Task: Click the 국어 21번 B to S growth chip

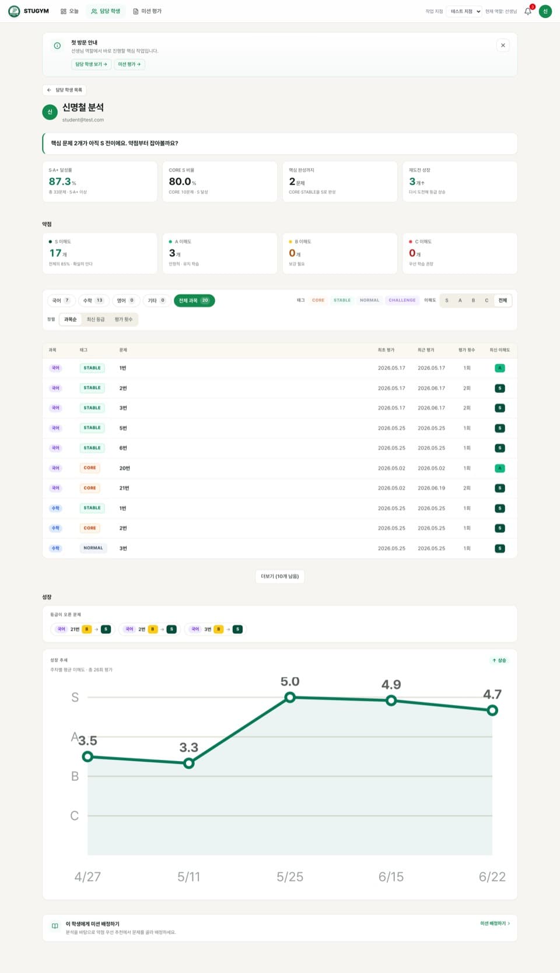Action: 82,629
